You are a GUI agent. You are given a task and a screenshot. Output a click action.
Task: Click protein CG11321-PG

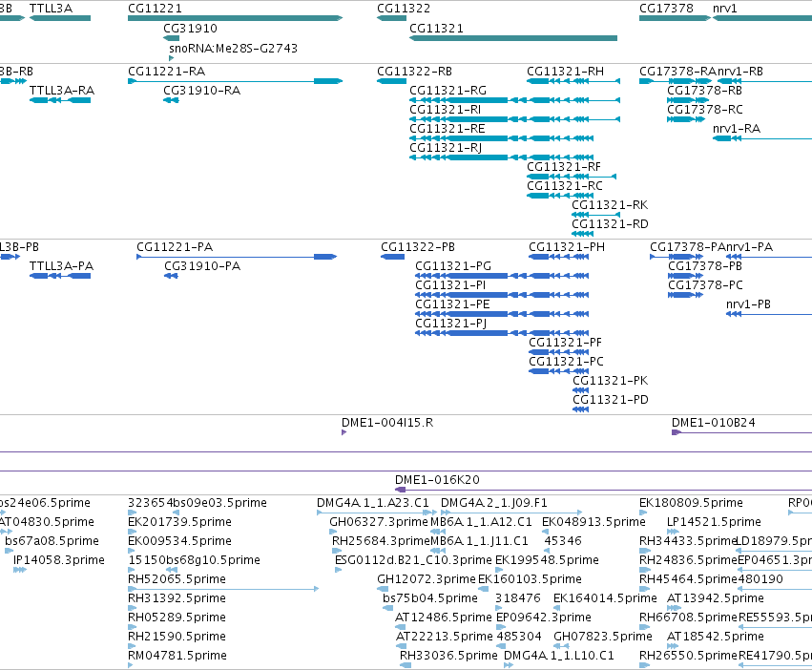[453, 266]
